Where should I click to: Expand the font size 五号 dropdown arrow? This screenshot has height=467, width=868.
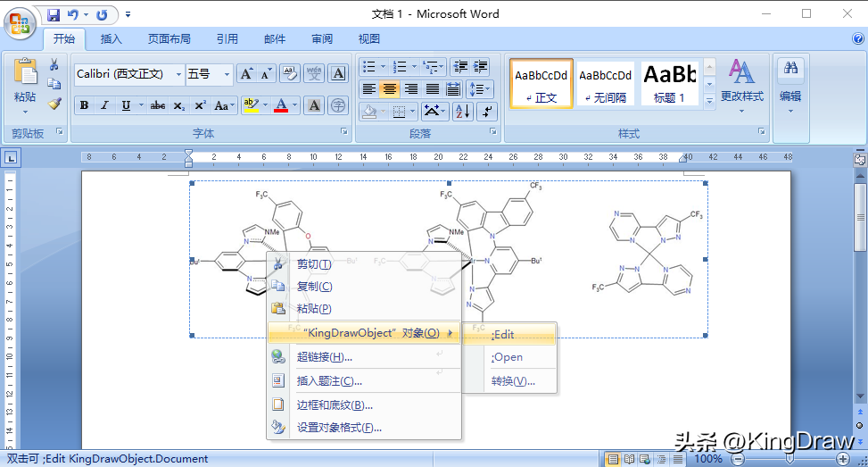pos(227,74)
